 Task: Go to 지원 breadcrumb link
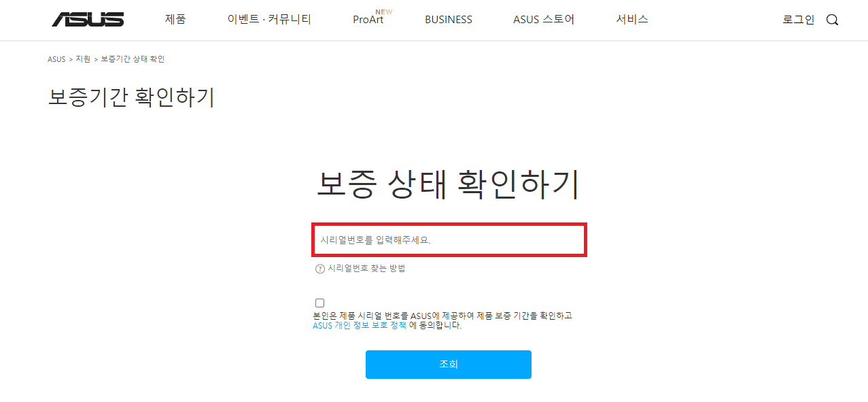(83, 59)
